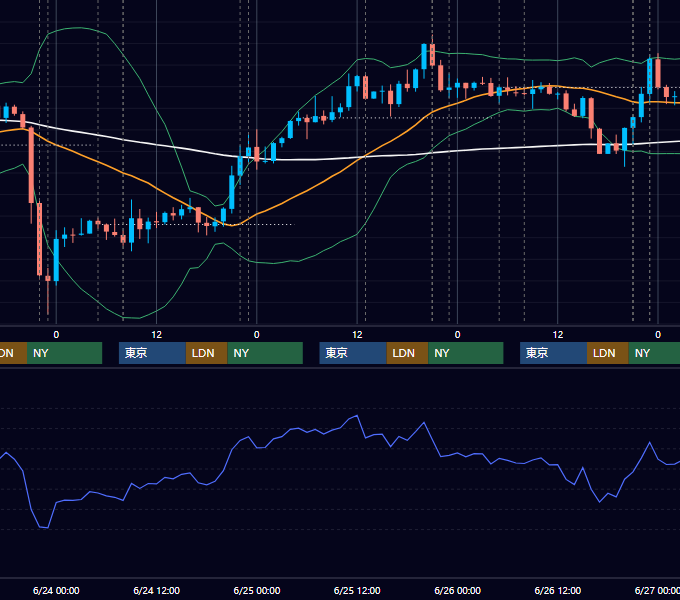Click the 東京 session block for 6/24

coord(152,353)
